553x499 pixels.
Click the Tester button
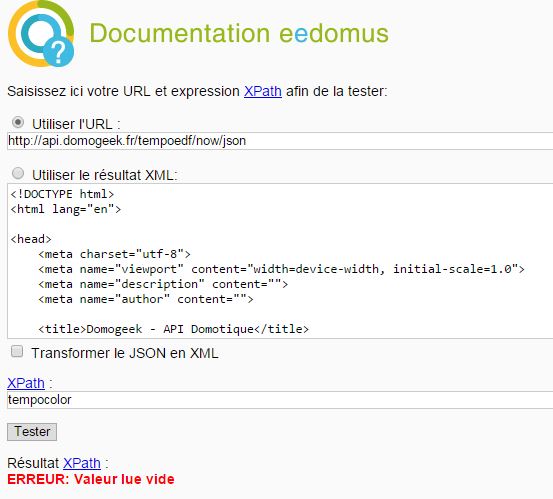tap(32, 432)
